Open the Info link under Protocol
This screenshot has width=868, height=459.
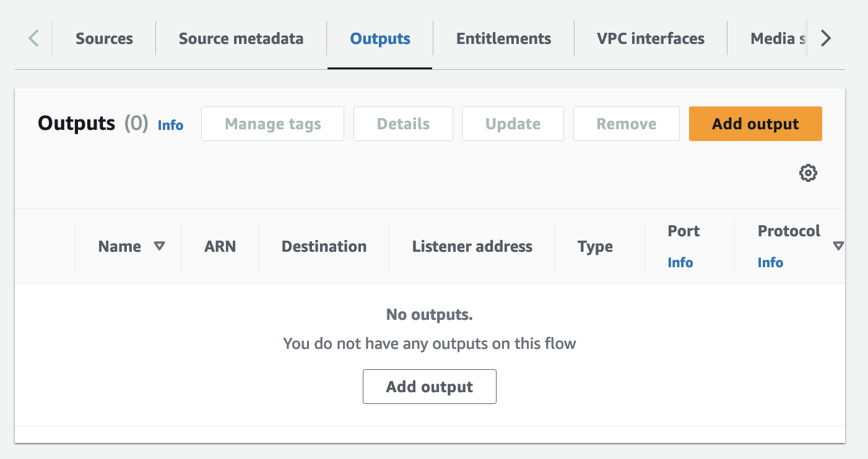[770, 262]
